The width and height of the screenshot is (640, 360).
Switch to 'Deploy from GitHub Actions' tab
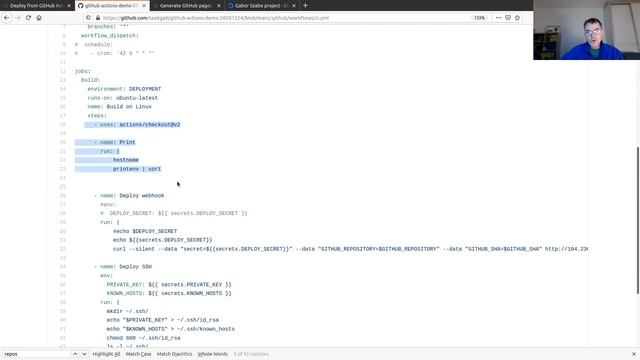tap(35, 6)
